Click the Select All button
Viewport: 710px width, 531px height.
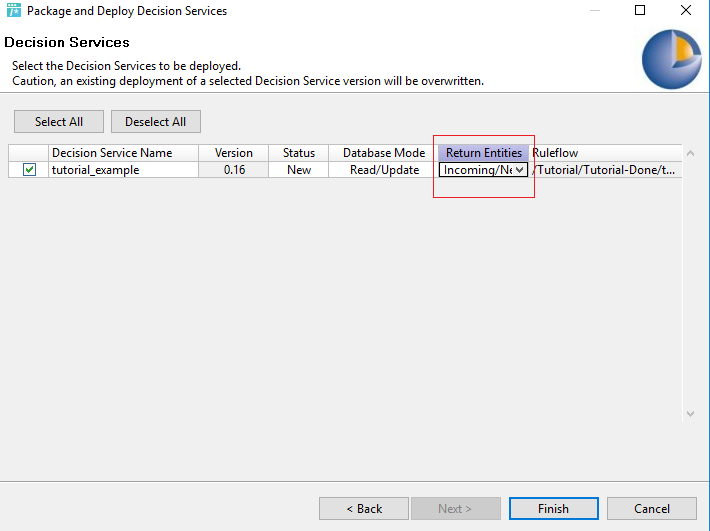[59, 122]
